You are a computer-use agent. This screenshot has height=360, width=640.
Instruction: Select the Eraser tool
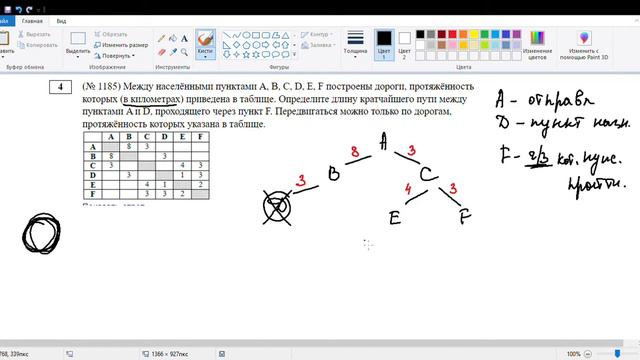162,52
